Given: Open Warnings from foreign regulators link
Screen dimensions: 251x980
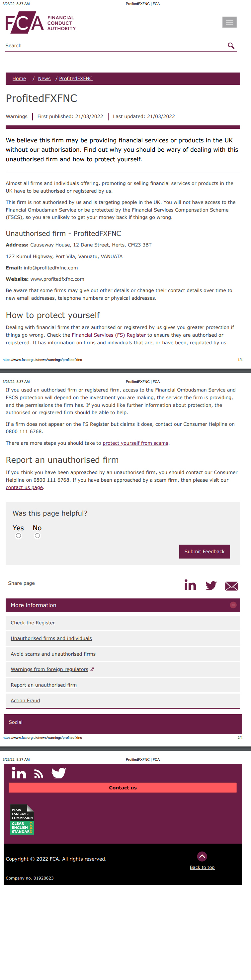Looking at the screenshot, I should pos(49,669).
